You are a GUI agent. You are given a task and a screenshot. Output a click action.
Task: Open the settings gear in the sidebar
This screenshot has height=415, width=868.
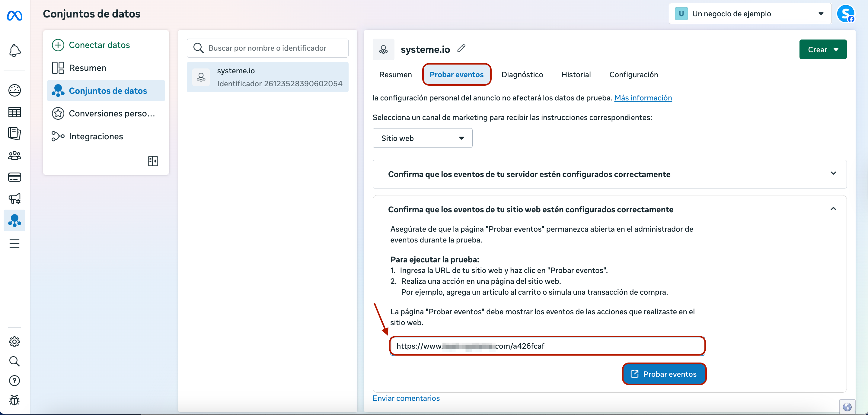[14, 342]
